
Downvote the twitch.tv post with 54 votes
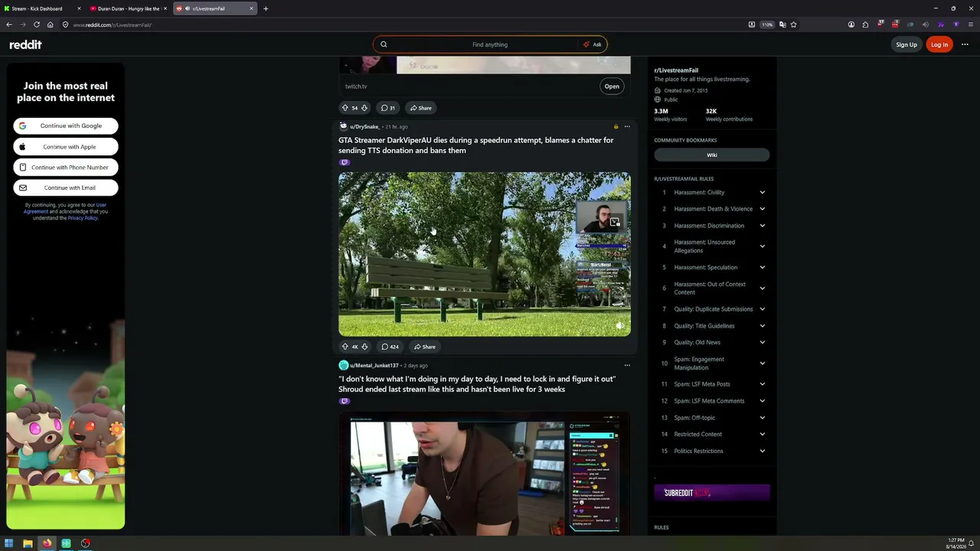pyautogui.click(x=364, y=108)
